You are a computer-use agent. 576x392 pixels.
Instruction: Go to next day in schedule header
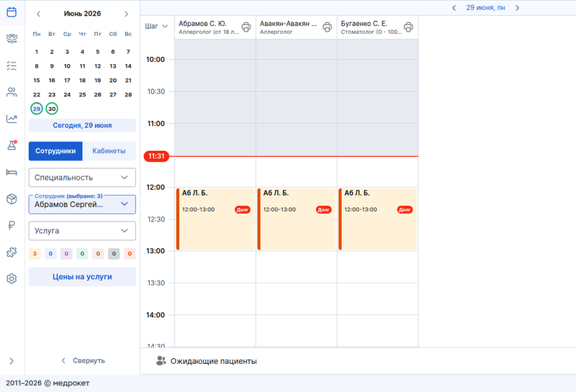pyautogui.click(x=517, y=8)
